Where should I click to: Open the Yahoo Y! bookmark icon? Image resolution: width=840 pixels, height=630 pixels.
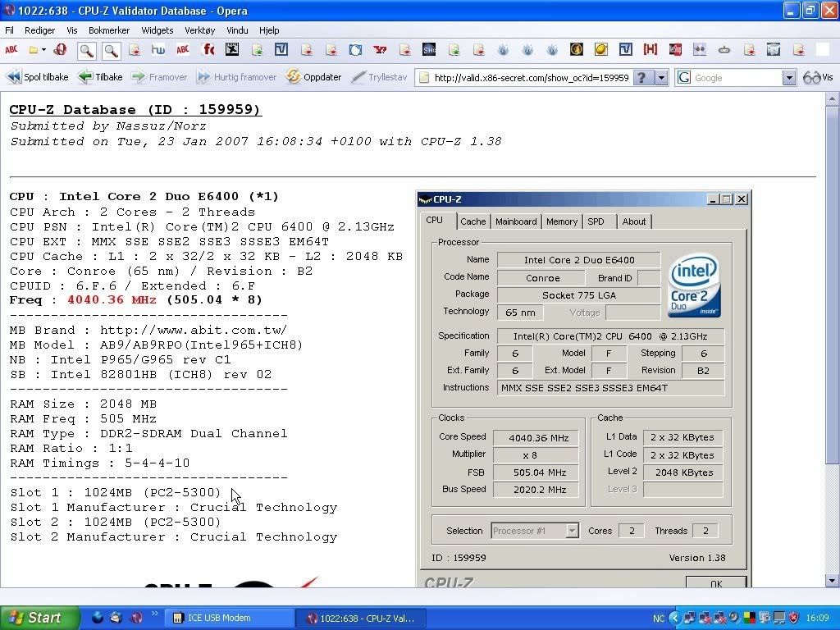(380, 50)
